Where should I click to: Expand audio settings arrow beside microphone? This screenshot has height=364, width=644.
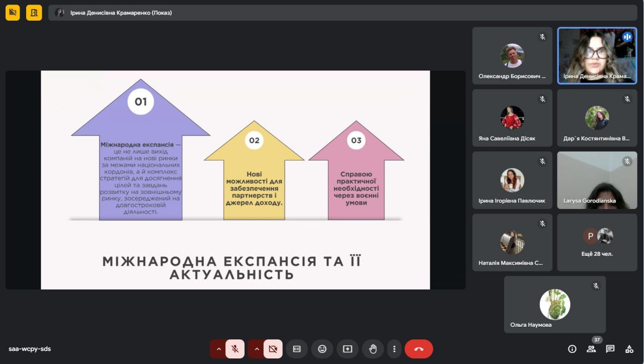(218, 349)
